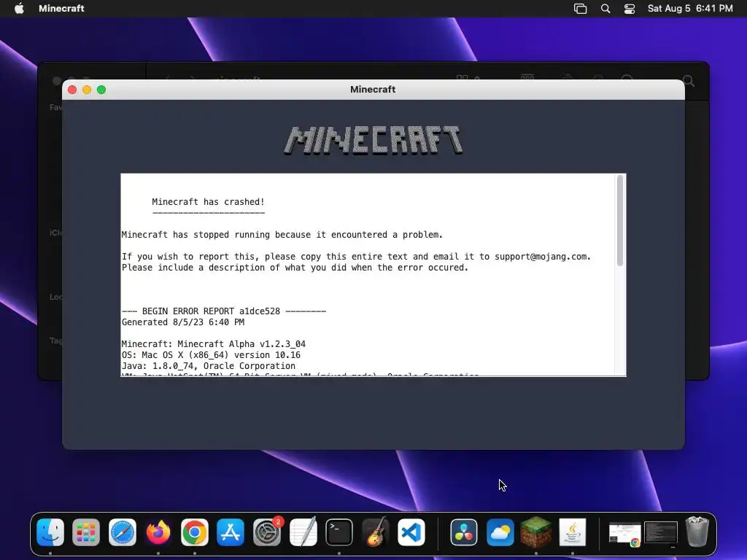The width and height of the screenshot is (747, 560).
Task: Click the support@mojang.com email text
Action: pos(541,256)
